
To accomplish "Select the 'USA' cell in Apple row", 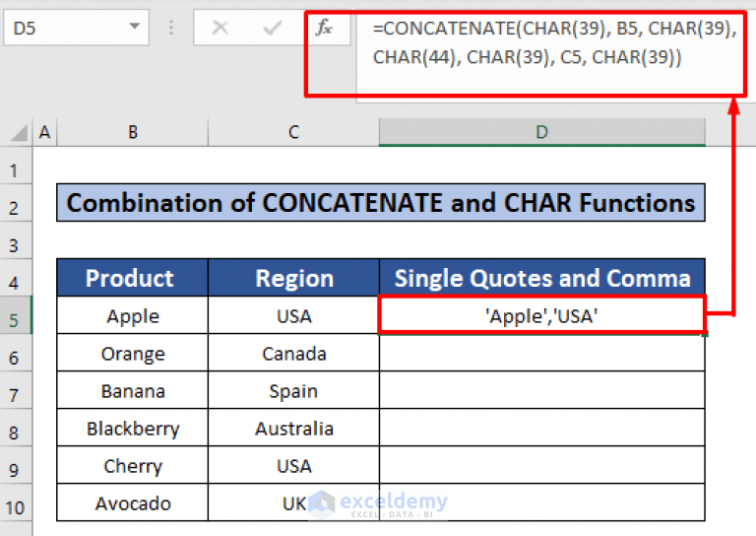I will (293, 315).
